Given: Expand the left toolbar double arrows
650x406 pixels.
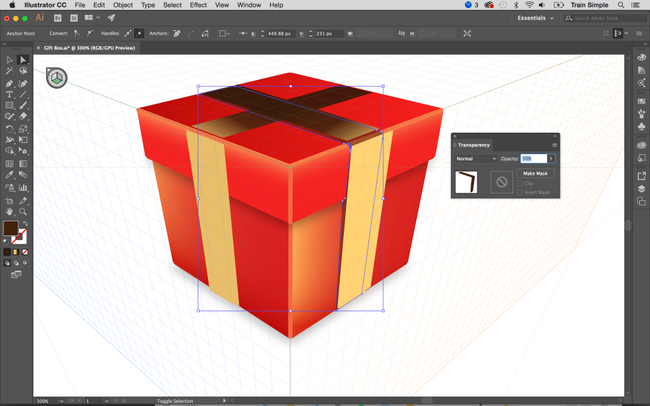Looking at the screenshot, I should coord(5,44).
